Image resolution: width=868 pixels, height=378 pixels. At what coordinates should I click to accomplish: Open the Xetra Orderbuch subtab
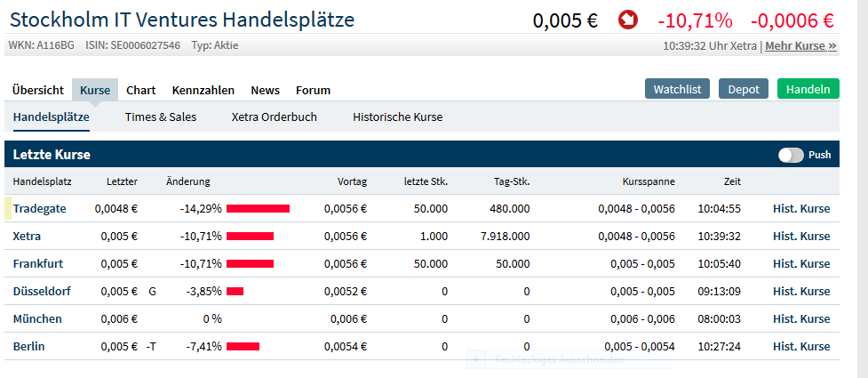pos(274,117)
